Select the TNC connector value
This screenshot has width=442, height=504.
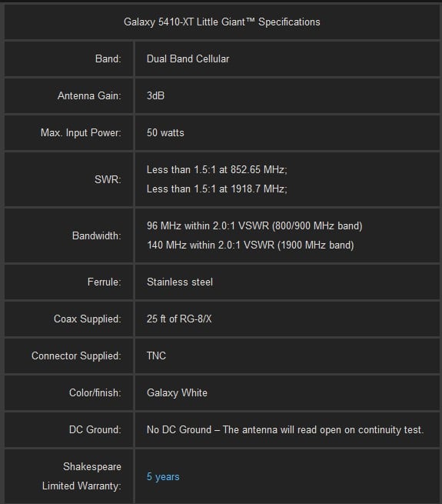[157, 355]
